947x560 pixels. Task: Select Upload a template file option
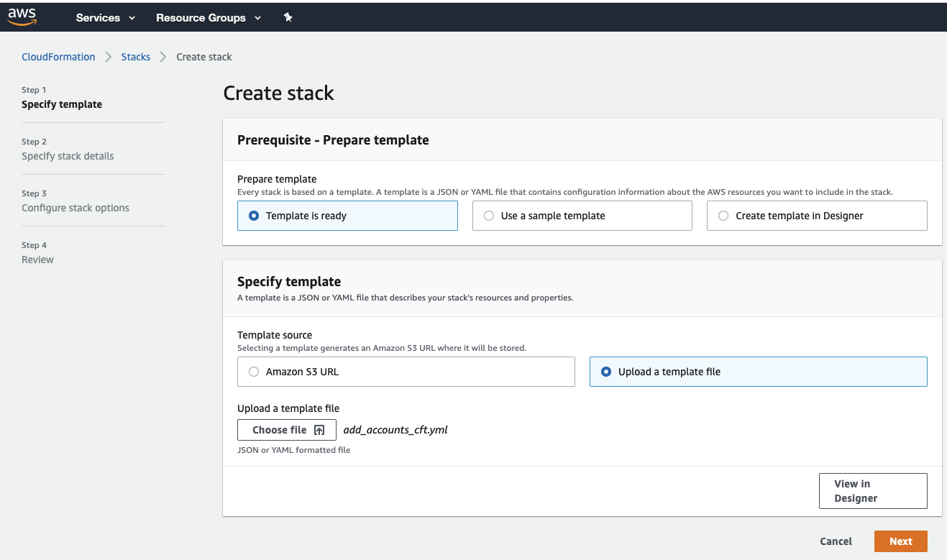(x=759, y=372)
